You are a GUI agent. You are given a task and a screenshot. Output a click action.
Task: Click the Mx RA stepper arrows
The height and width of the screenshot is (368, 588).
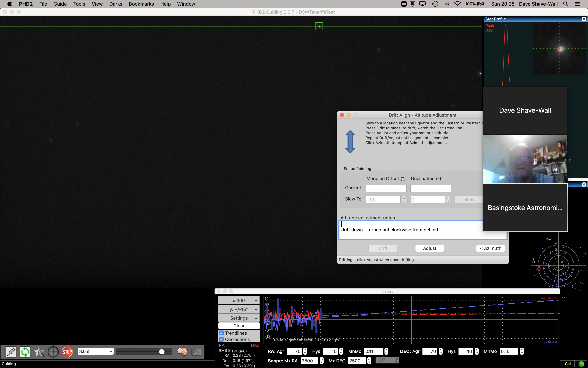pyautogui.click(x=321, y=361)
